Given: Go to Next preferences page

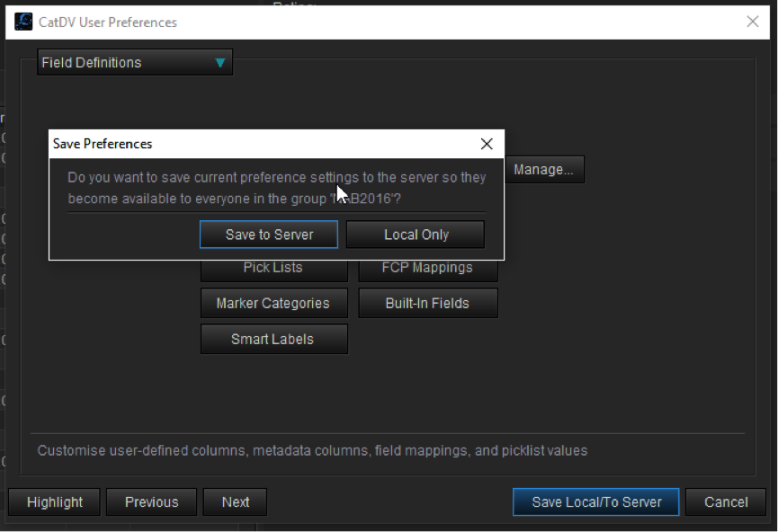Looking at the screenshot, I should [235, 501].
